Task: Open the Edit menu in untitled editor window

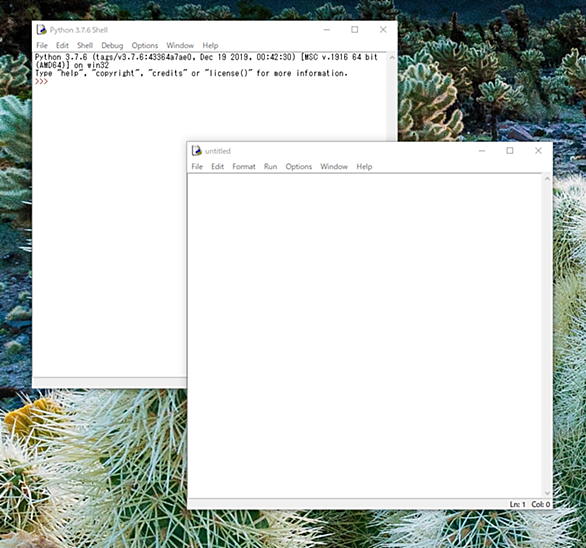Action: 218,167
